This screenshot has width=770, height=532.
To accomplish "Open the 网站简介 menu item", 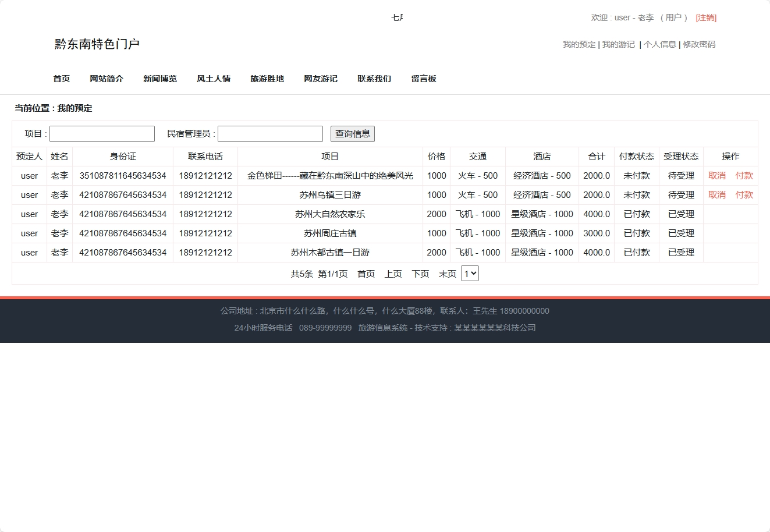I will point(107,79).
